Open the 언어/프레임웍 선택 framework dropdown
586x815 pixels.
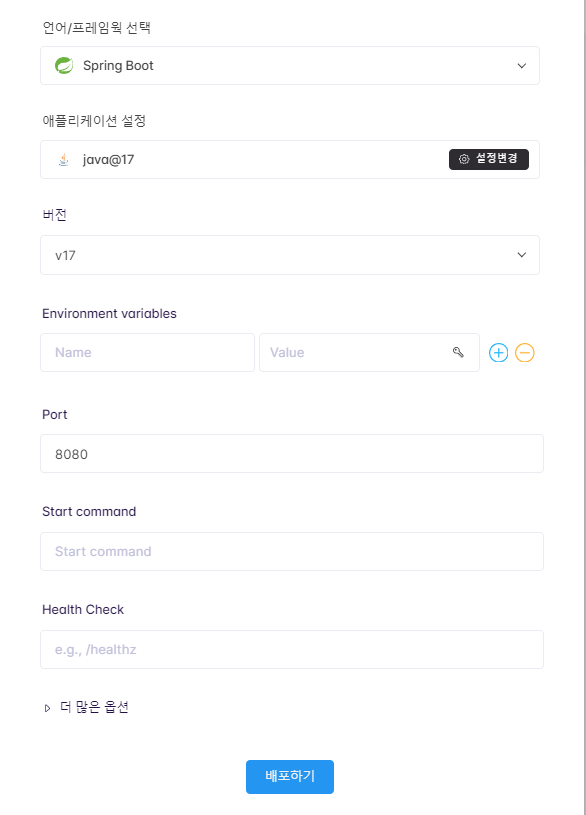coord(290,65)
